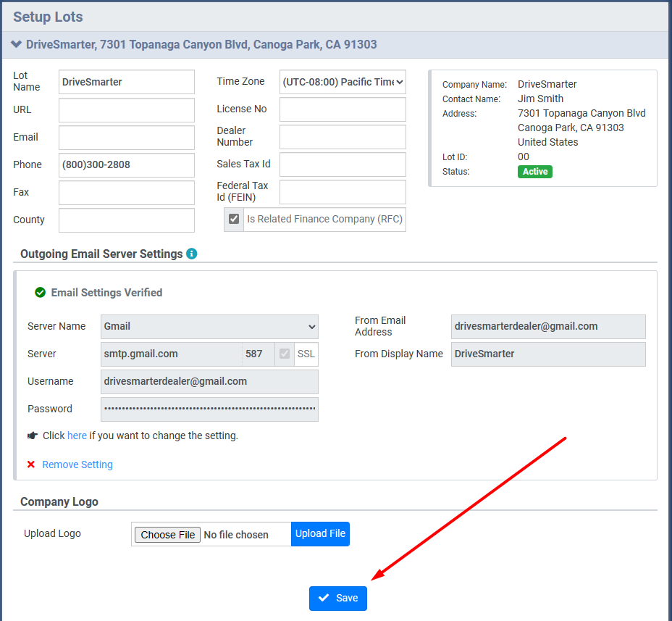Select the License No input field
This screenshot has height=621, width=672.
pos(343,109)
